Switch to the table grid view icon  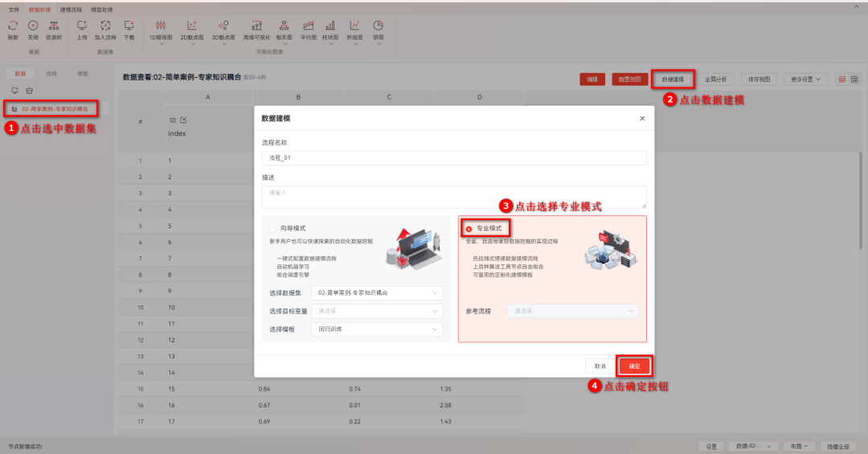pyautogui.click(x=841, y=80)
